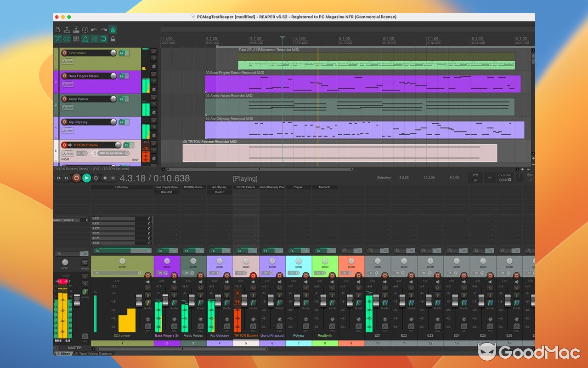
Task: Switch to the Mixer tab
Action: click(65, 354)
